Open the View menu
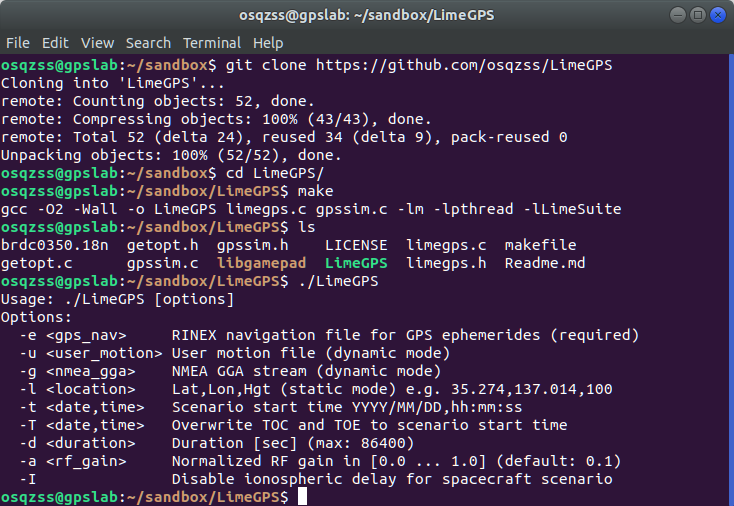Image resolution: width=734 pixels, height=506 pixels. (97, 43)
